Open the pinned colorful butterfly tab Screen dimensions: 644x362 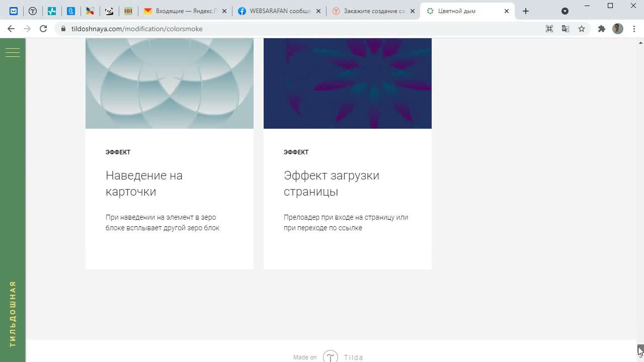90,11
